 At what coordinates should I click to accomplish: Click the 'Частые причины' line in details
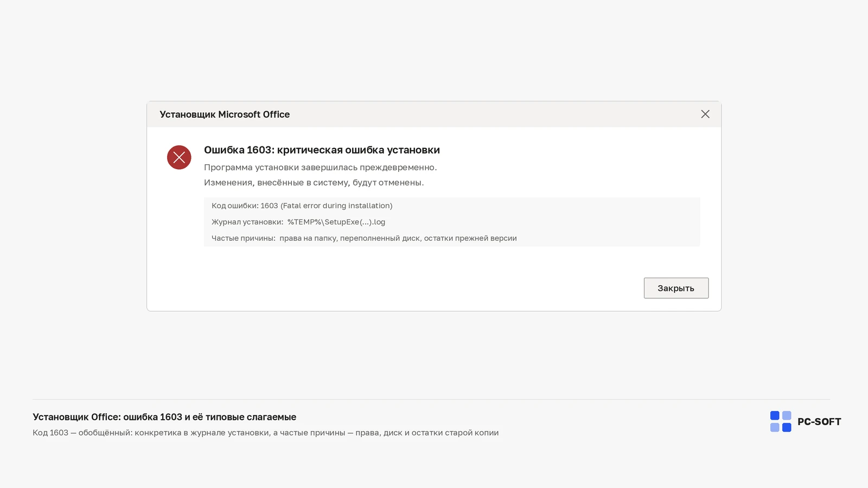[364, 238]
